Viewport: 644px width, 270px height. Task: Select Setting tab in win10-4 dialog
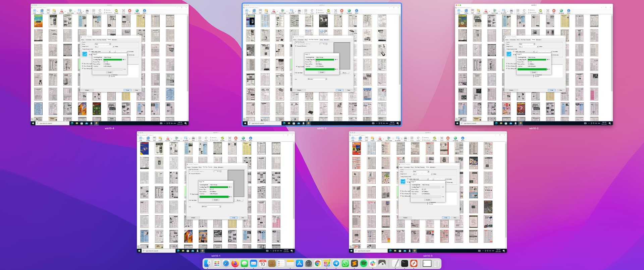pos(109,40)
